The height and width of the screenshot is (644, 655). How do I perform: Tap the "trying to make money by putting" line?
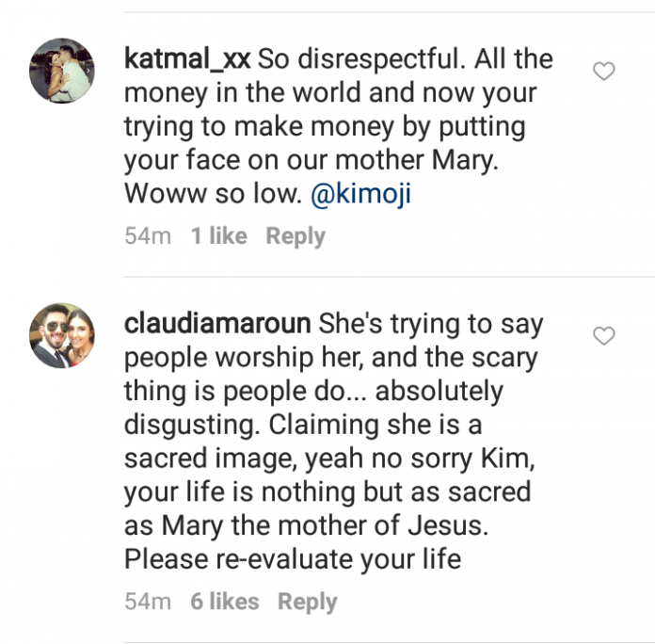312,125
